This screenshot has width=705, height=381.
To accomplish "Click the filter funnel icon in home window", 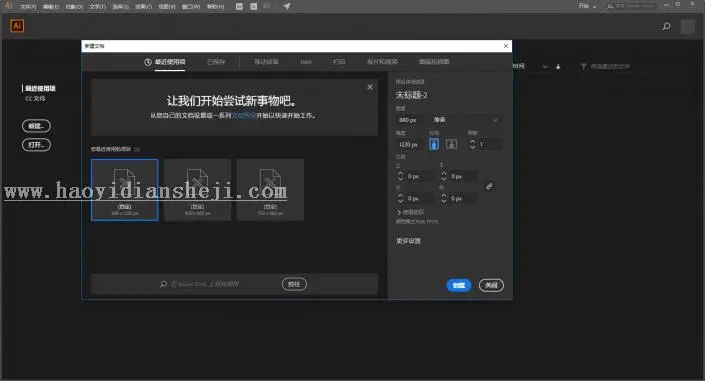I will (583, 67).
